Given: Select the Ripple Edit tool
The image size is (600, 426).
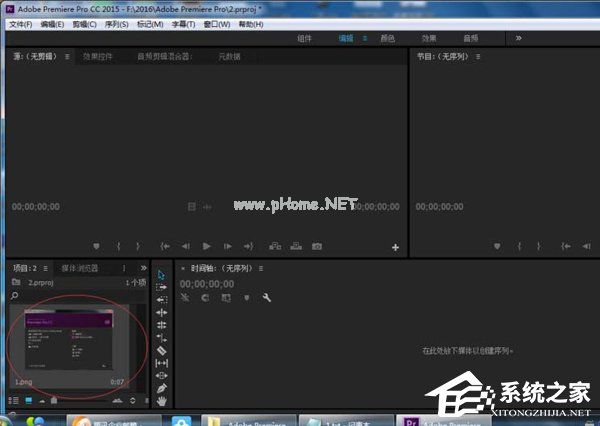Looking at the screenshot, I should tap(161, 313).
